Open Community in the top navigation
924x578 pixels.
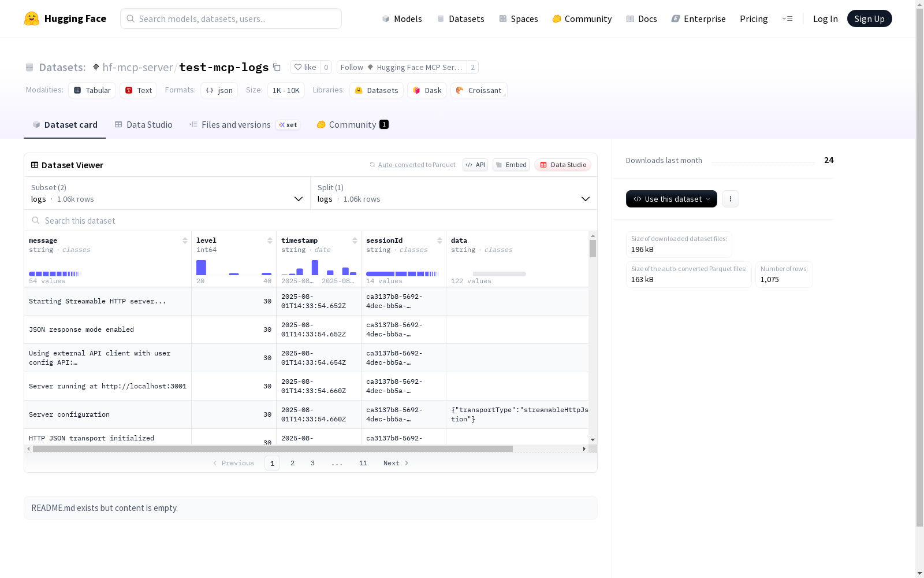(x=582, y=18)
